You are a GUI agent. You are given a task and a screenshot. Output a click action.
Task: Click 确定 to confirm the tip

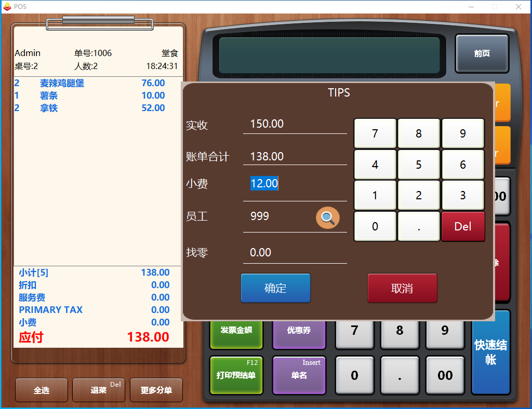(x=275, y=288)
